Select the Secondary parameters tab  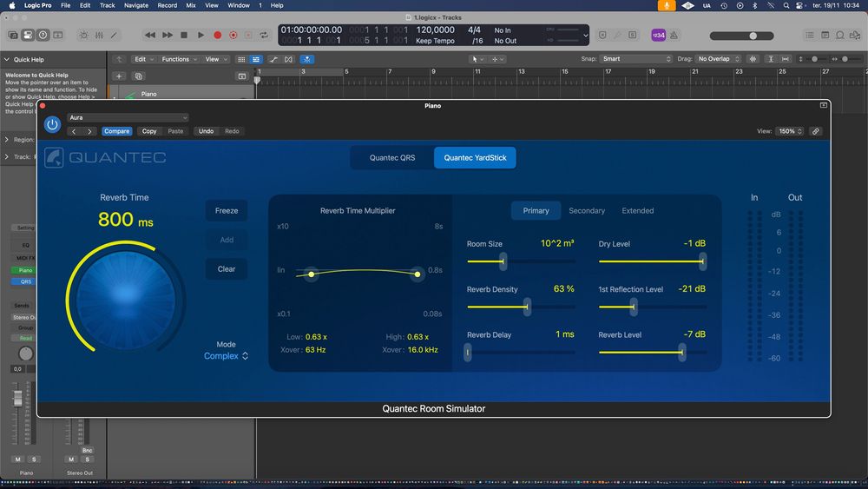(587, 211)
